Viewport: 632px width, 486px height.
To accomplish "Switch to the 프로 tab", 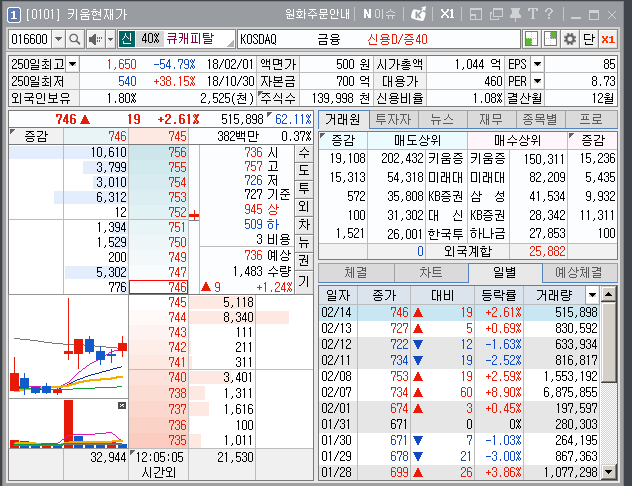I will pos(591,120).
